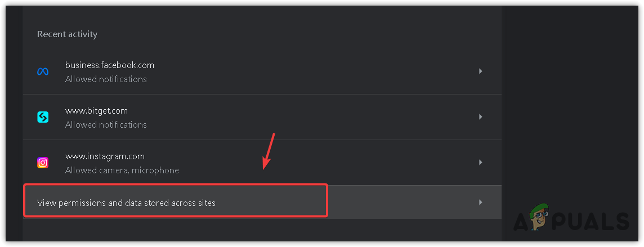Click the red arrow annotation
The height and width of the screenshot is (247, 644).
point(269,151)
